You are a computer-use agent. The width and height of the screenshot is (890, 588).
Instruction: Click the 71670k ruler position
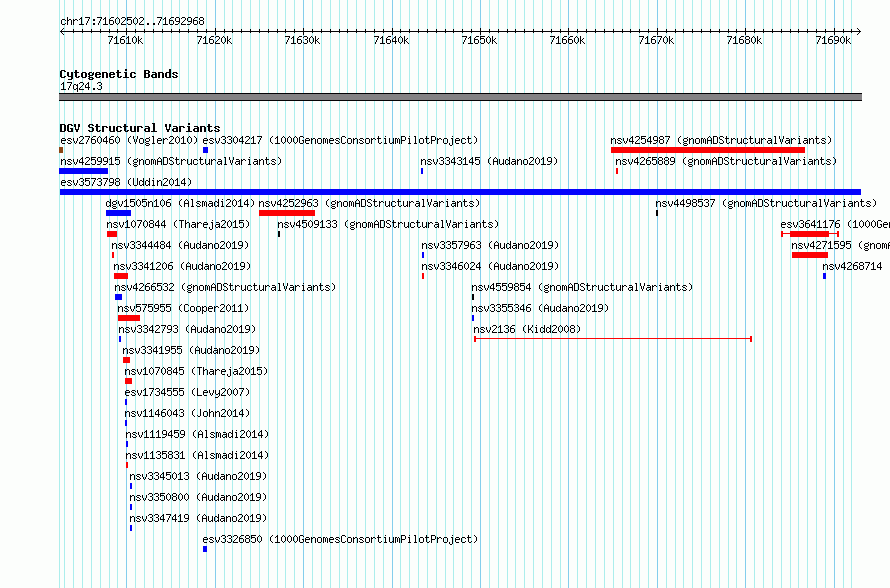[657, 40]
